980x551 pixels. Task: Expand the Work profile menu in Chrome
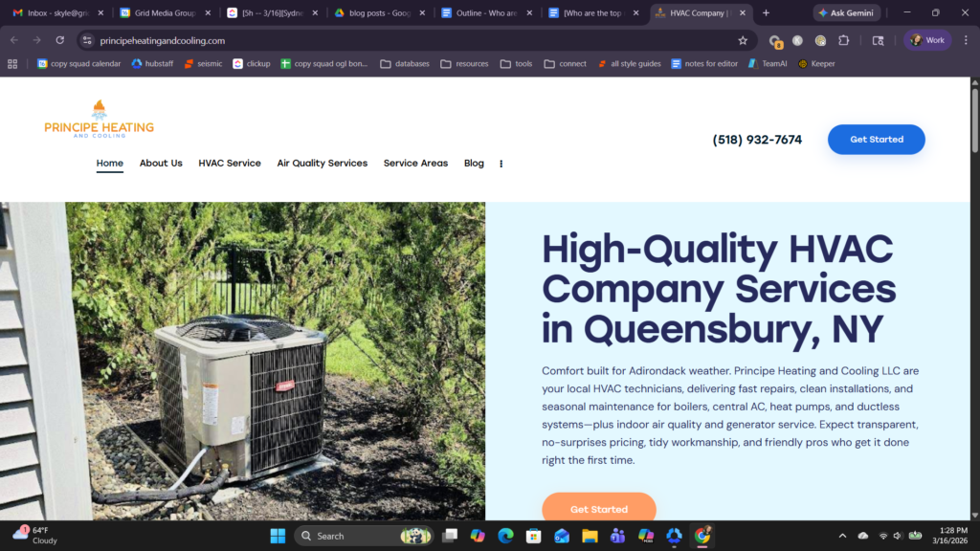point(927,40)
